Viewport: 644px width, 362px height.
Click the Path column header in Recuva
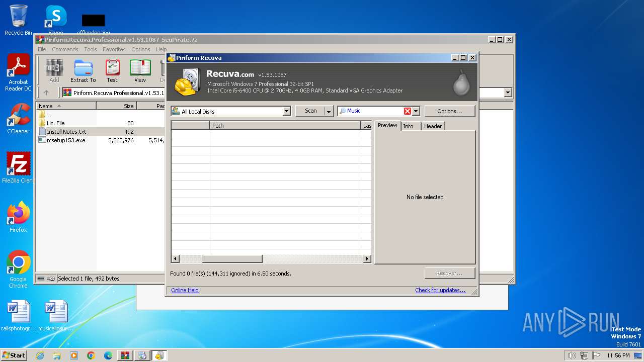(285, 126)
